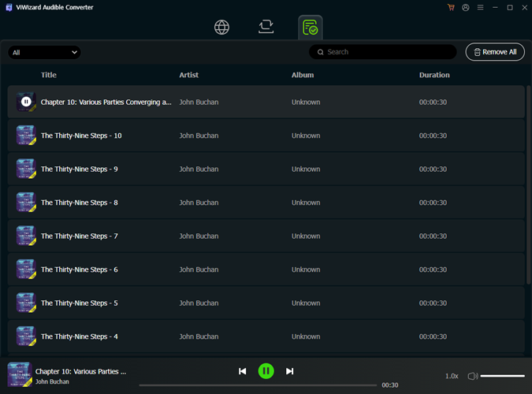Viewport: 532px width, 394px height.
Task: Click the All dropdown chevron arrow
Action: pos(74,52)
